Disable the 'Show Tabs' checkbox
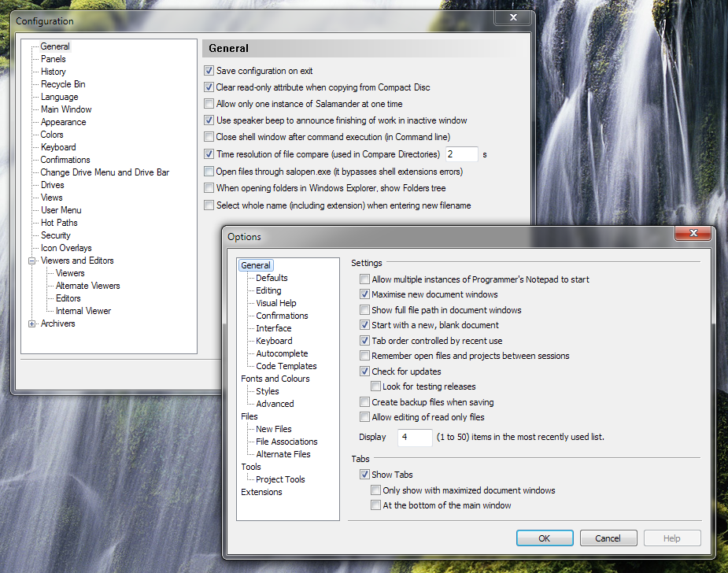 364,475
